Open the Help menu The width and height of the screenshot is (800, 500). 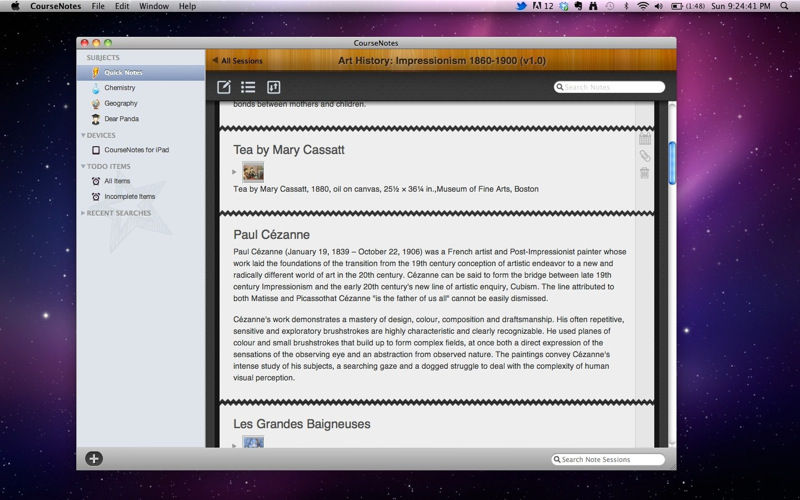coord(187,6)
